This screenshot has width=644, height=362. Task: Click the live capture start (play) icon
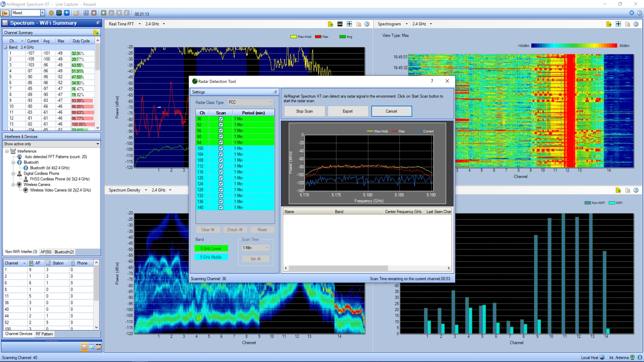click(104, 13)
